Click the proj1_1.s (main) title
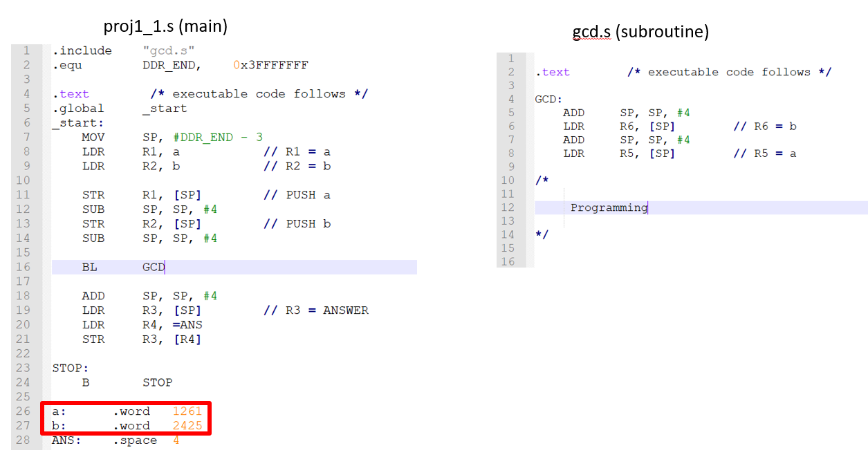This screenshot has width=868, height=466. click(166, 26)
